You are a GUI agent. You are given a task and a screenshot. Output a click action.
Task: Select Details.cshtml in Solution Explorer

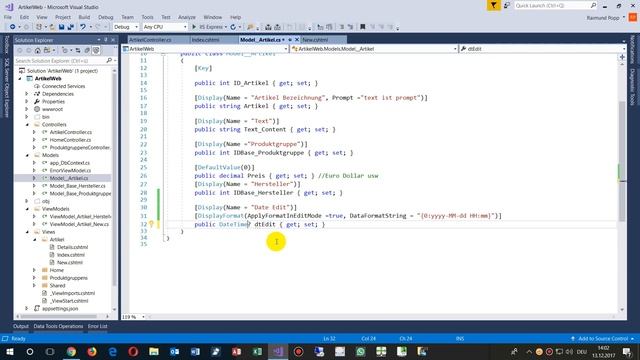click(x=72, y=247)
